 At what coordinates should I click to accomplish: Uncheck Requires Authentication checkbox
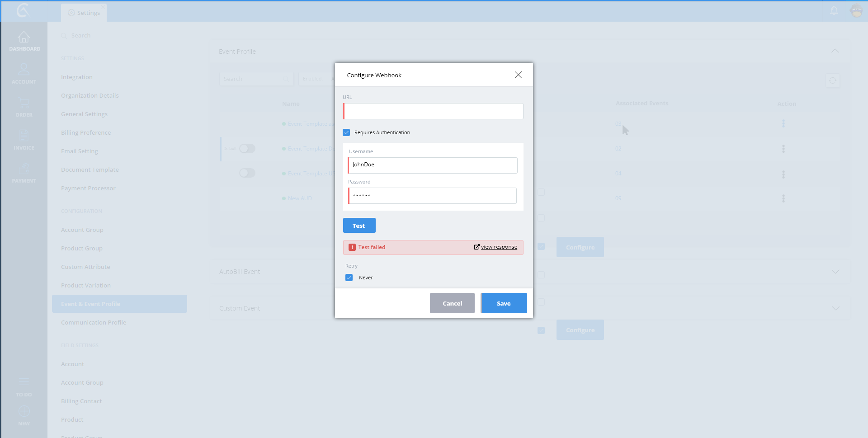coord(347,132)
